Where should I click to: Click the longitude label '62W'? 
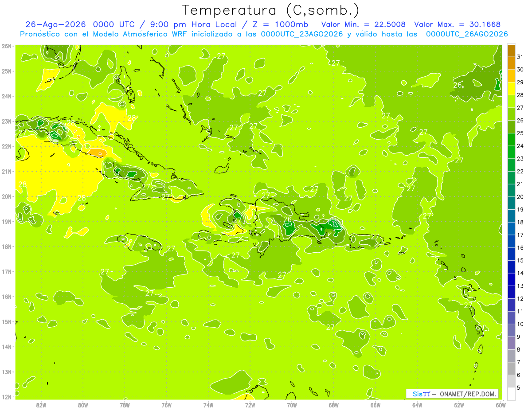459,405
